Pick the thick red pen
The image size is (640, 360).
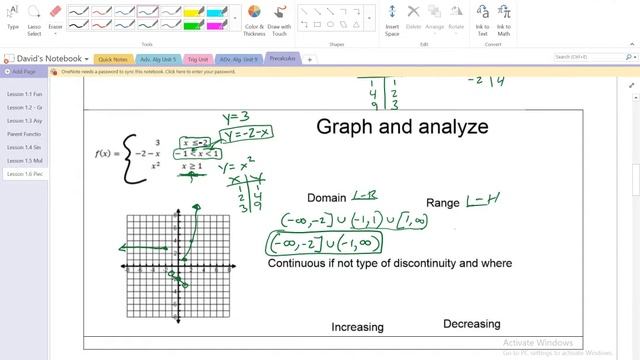tap(102, 25)
